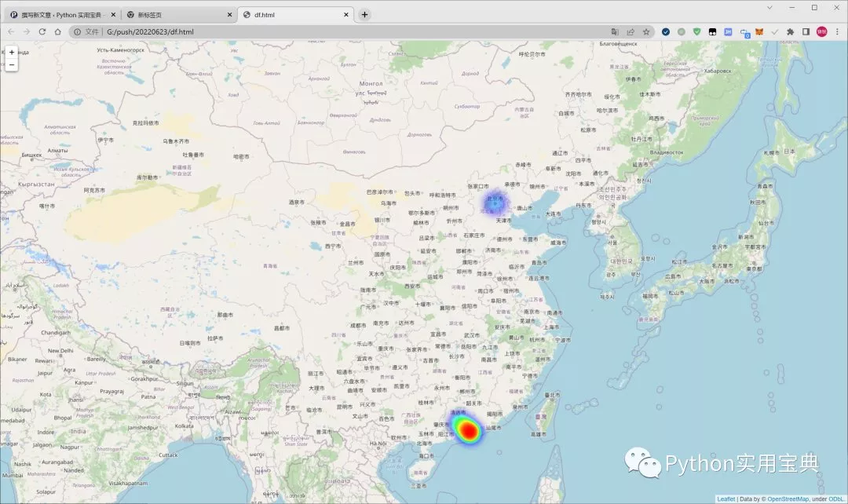Click the red heatmap hotspot near Guangdong
The height and width of the screenshot is (504, 848).
[x=468, y=430]
